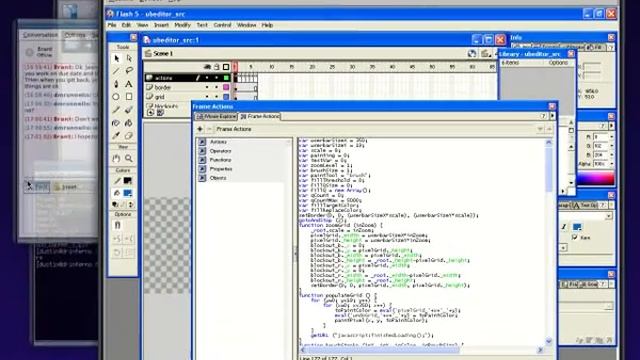Image resolution: width=640 pixels, height=360 pixels.
Task: Select the grid layer name
Action: point(160,97)
